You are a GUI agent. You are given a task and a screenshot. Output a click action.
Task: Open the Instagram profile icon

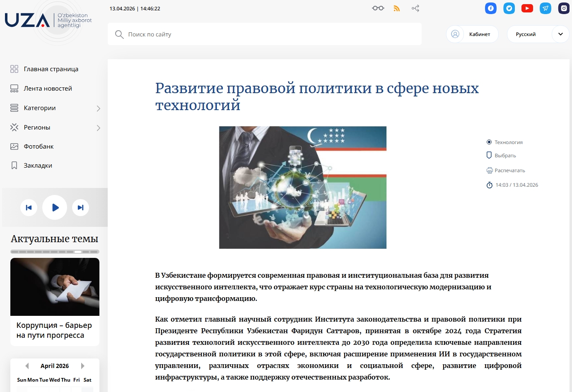coord(564,8)
